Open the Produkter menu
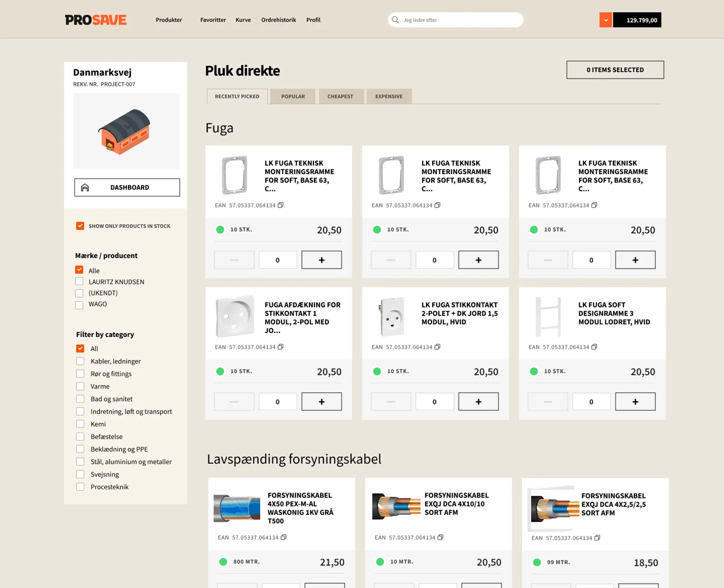This screenshot has height=588, width=724. (x=169, y=20)
